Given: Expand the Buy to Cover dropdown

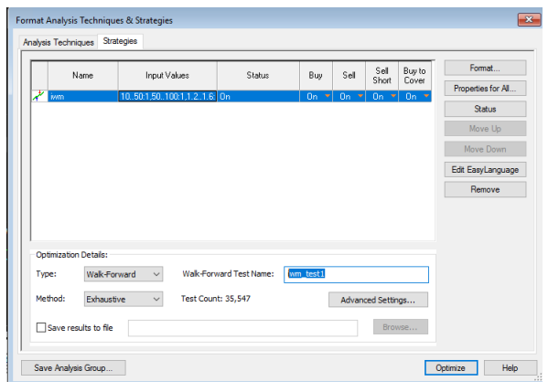Looking at the screenshot, I should [425, 96].
